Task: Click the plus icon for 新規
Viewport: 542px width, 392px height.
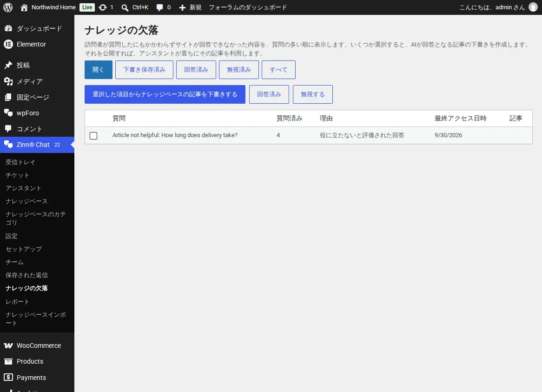Action: click(x=182, y=7)
